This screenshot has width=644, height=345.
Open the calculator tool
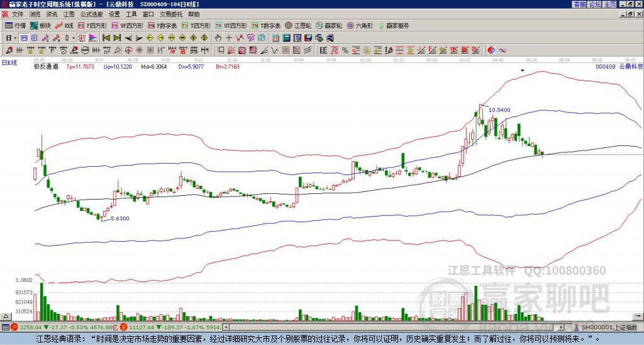[x=286, y=38]
